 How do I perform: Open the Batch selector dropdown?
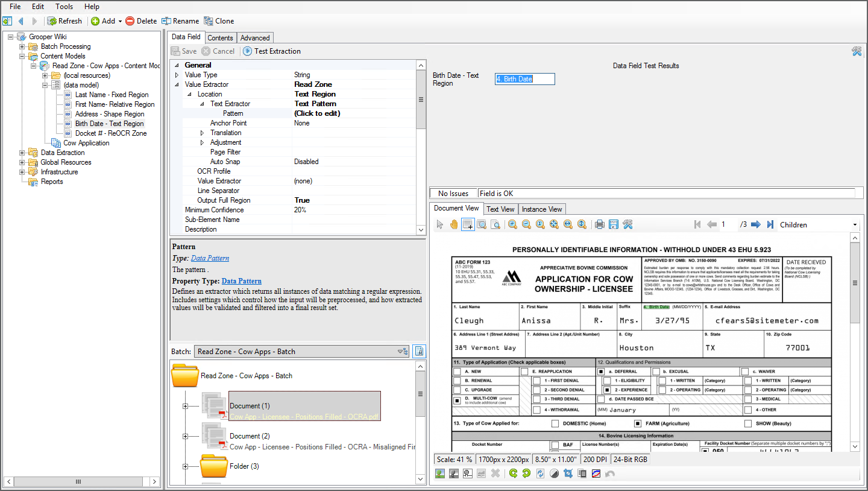coord(402,351)
